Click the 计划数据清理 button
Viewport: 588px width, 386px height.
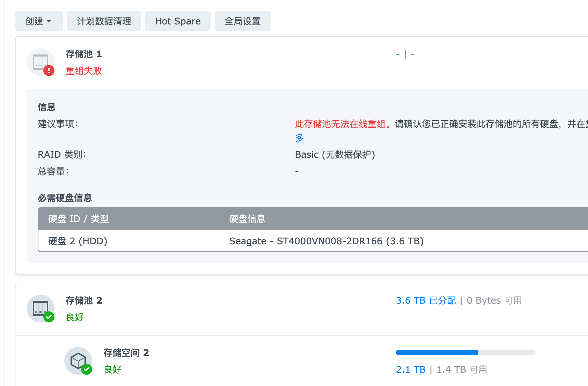104,21
